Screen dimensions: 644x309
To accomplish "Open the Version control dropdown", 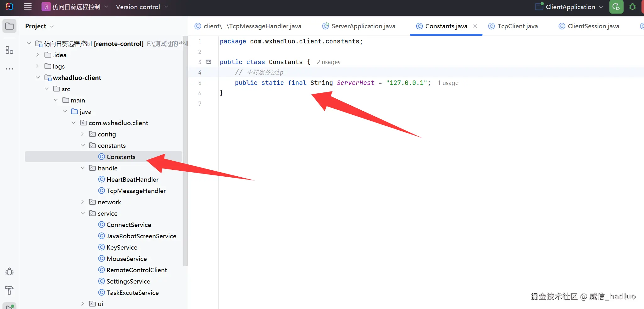I will point(142,7).
